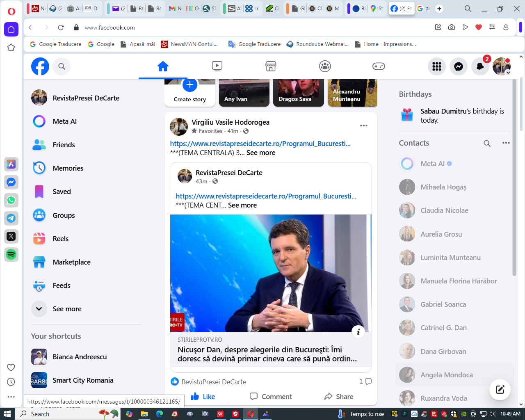Add page to Opera bookmarks heart
The height and width of the screenshot is (420, 525).
(x=478, y=27)
